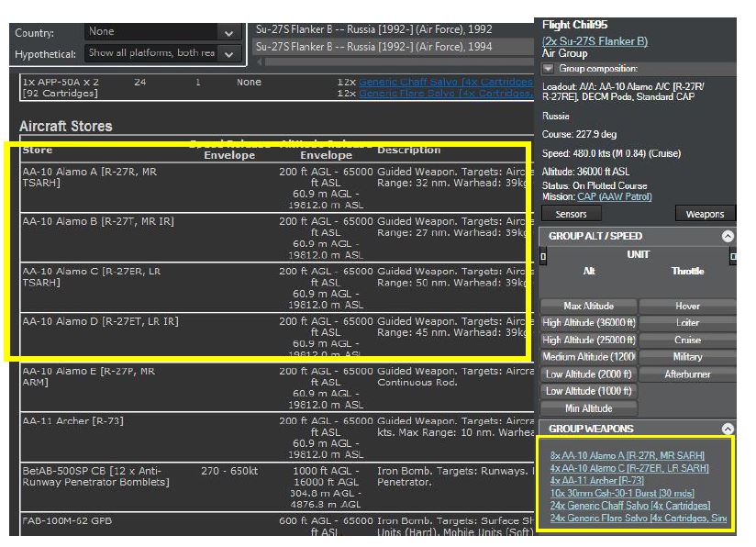756x547 pixels.
Task: Click the left scroll arrow under platform list
Action: click(260, 61)
